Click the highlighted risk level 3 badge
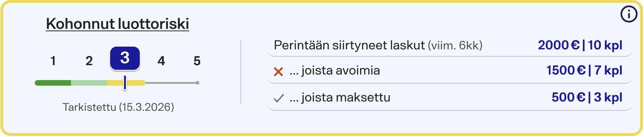Image resolution: width=644 pixels, height=137 pixels. tap(125, 58)
